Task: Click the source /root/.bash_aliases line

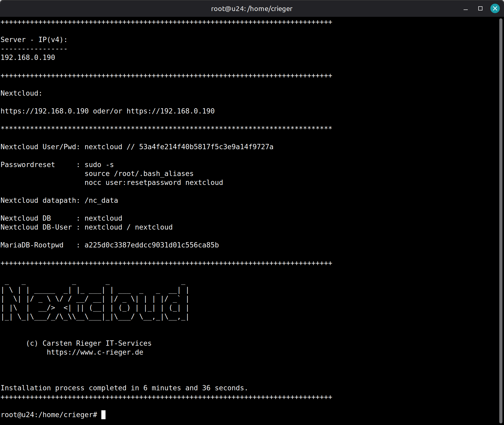Action: click(x=139, y=174)
